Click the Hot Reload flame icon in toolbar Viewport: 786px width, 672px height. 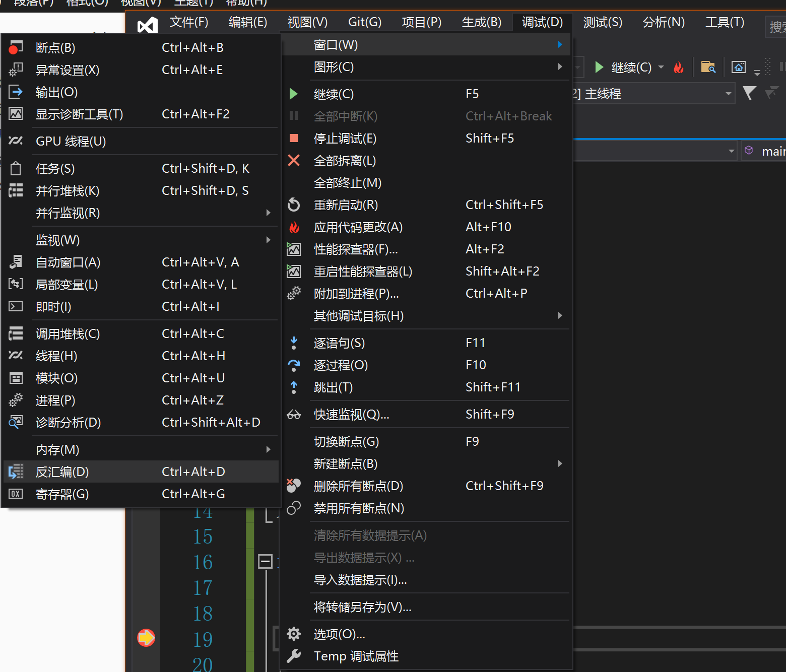(x=679, y=67)
